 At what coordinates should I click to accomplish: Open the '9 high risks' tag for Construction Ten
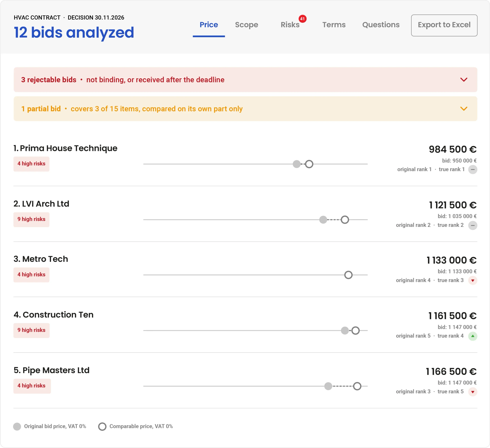[31, 330]
